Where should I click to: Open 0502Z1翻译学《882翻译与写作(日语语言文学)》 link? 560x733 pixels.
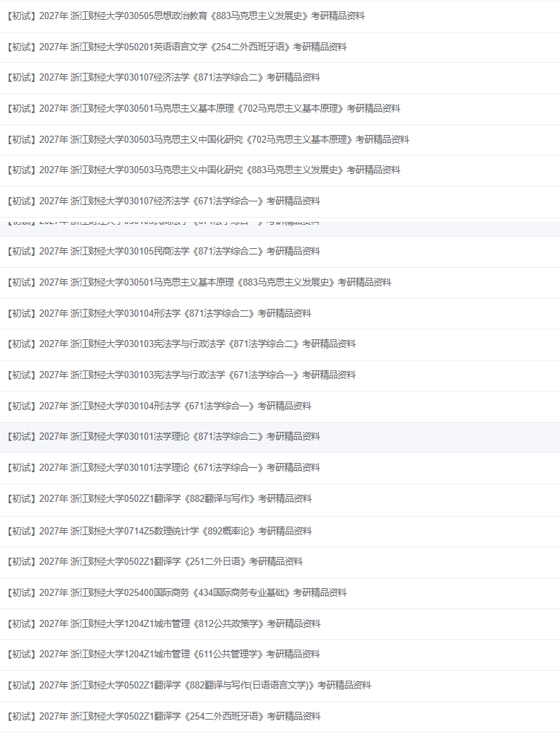click(x=189, y=686)
